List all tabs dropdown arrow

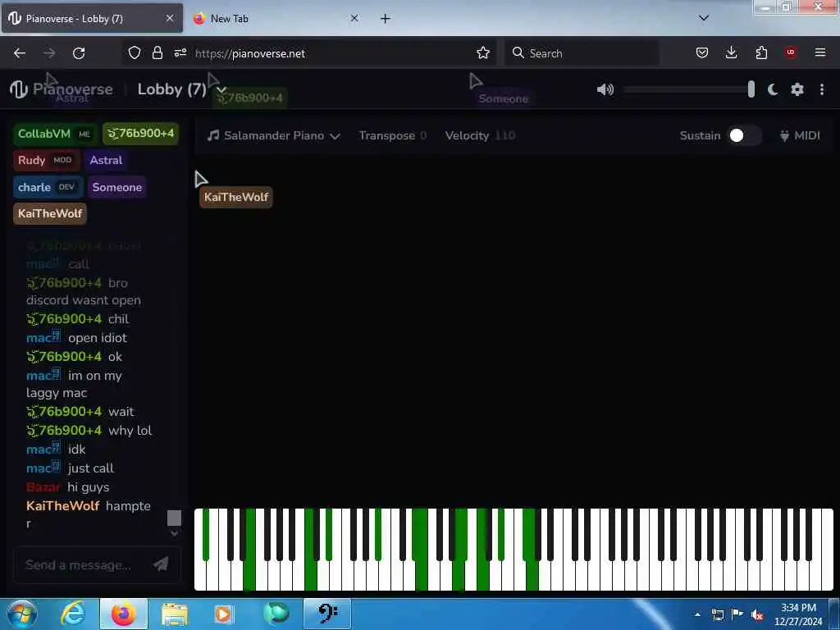pos(704,18)
